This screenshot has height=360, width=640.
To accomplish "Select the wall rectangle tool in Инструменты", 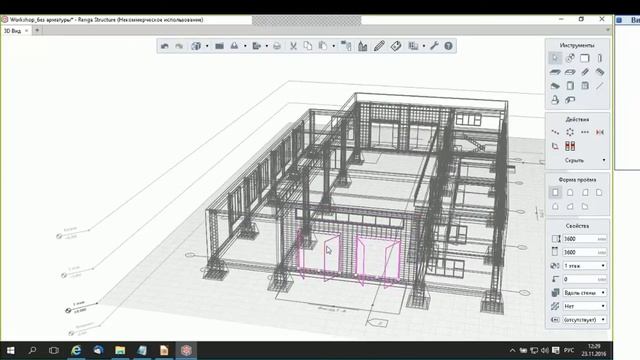I will tap(585, 58).
